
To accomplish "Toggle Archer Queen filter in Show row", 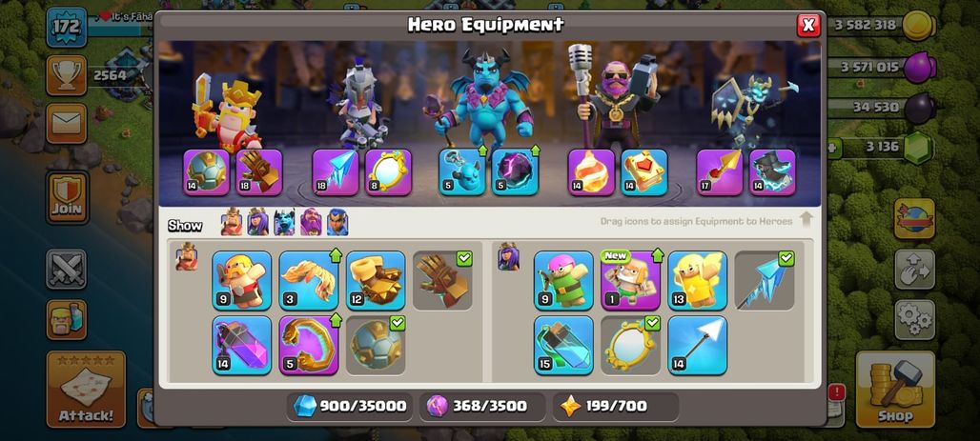I will (x=257, y=222).
